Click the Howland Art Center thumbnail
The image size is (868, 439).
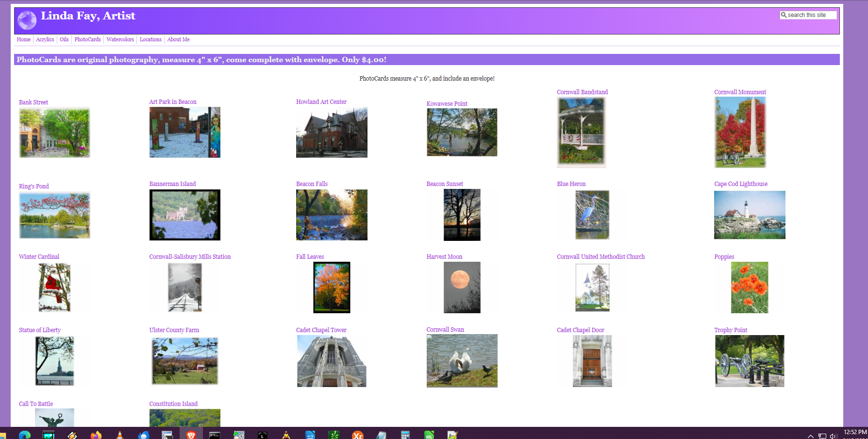(x=332, y=132)
